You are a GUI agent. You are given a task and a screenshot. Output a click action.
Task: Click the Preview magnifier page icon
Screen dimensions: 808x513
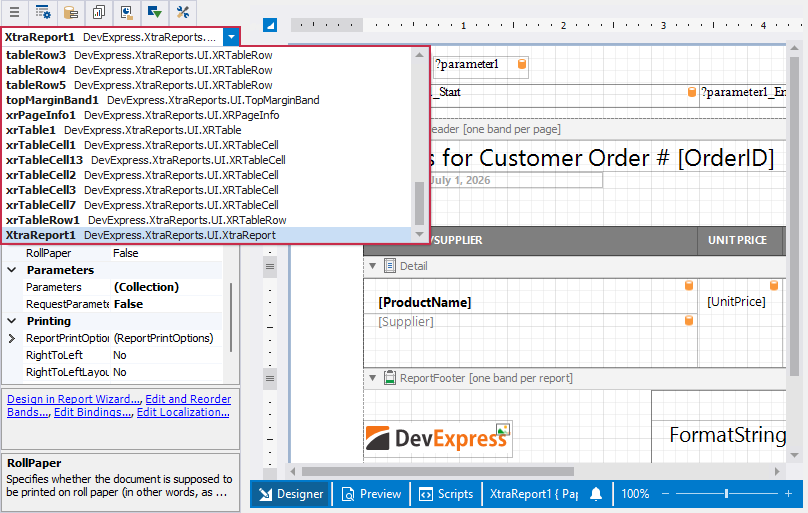[x=348, y=494]
